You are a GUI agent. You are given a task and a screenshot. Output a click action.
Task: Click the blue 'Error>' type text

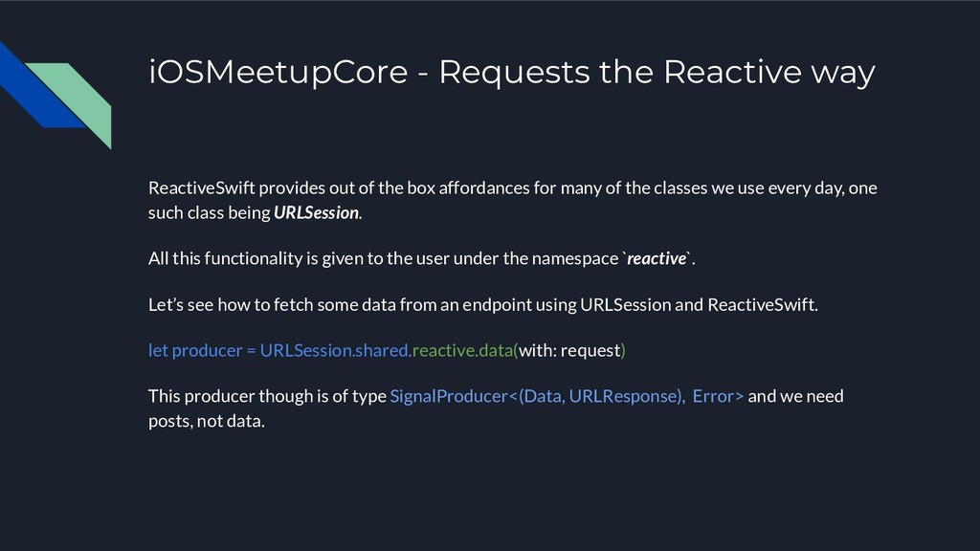718,397
